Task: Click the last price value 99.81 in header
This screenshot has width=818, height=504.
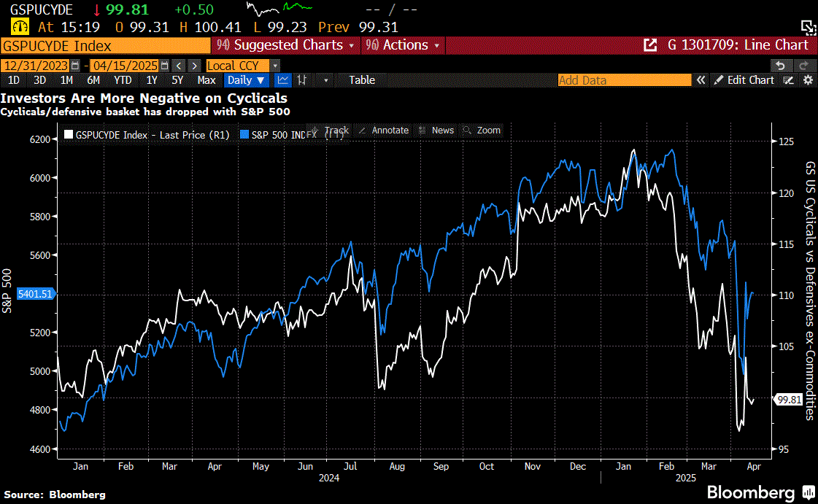Action: tap(127, 9)
